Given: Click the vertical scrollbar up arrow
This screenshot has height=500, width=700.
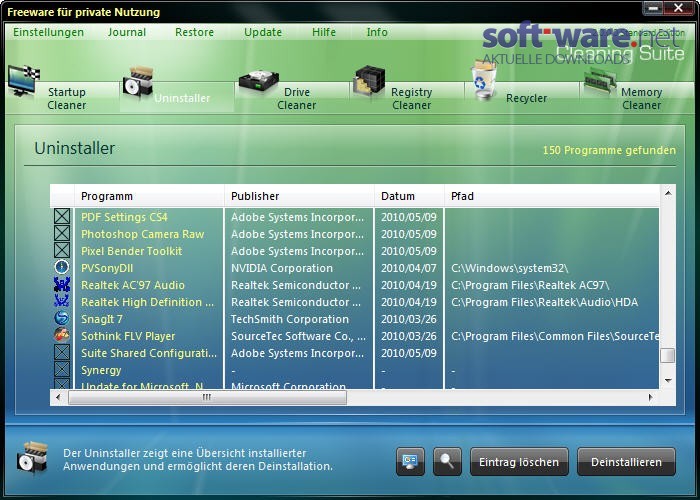Looking at the screenshot, I should [668, 193].
